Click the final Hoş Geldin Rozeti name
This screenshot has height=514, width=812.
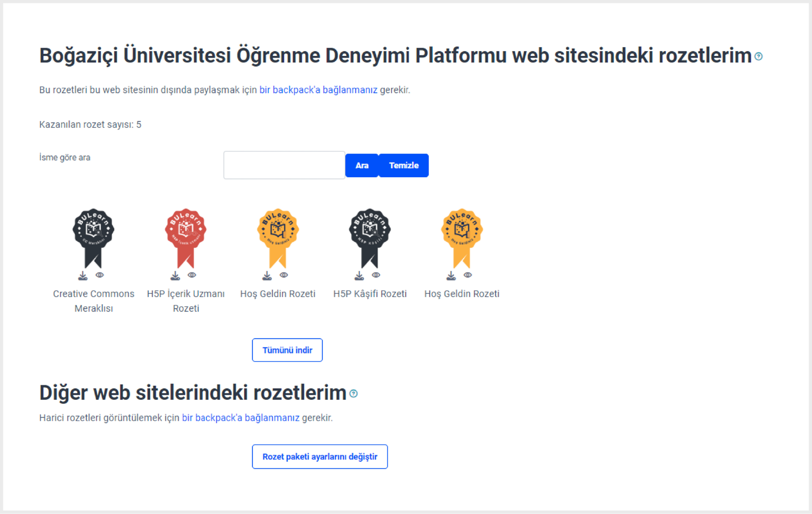pyautogui.click(x=462, y=294)
